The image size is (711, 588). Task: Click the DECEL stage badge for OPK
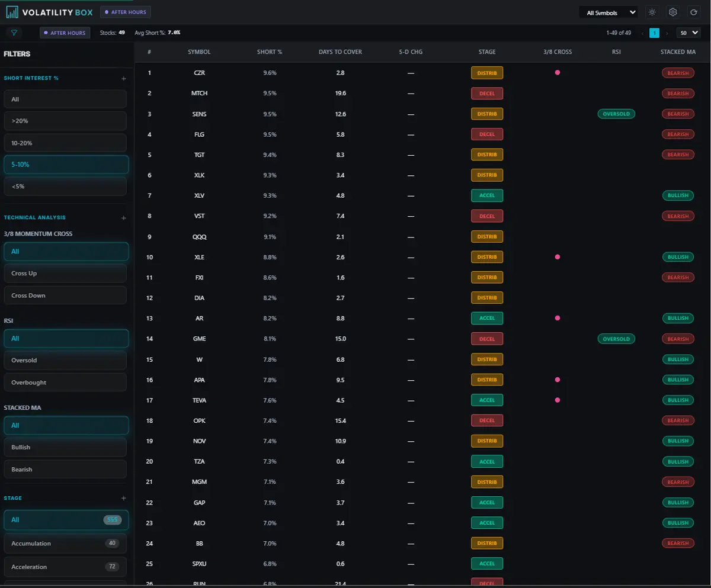[x=487, y=420]
